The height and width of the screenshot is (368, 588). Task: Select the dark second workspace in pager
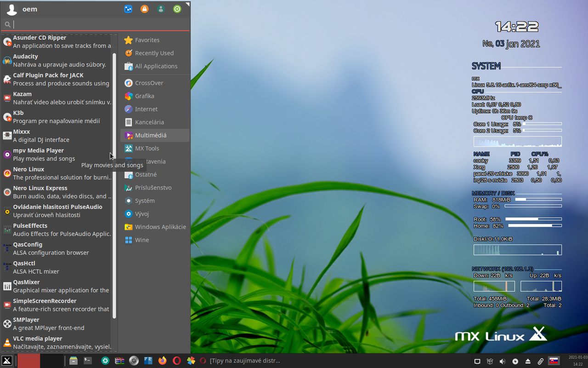pyautogui.click(x=52, y=361)
